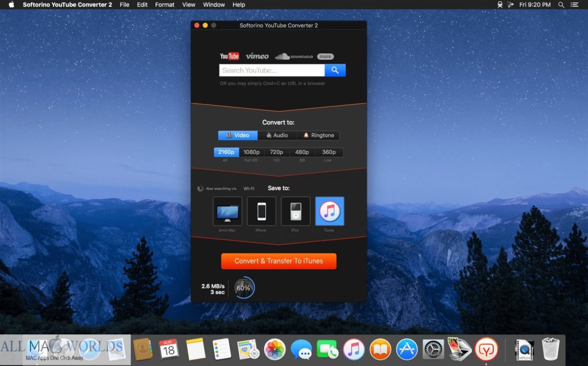Click Convert & Transfer To iTunes
Image resolution: width=588 pixels, height=366 pixels.
(x=278, y=261)
